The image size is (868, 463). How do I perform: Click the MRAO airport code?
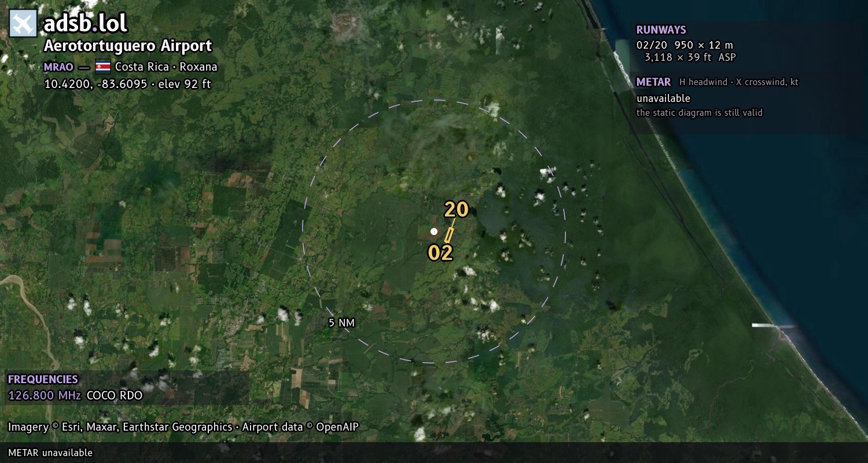tap(58, 67)
